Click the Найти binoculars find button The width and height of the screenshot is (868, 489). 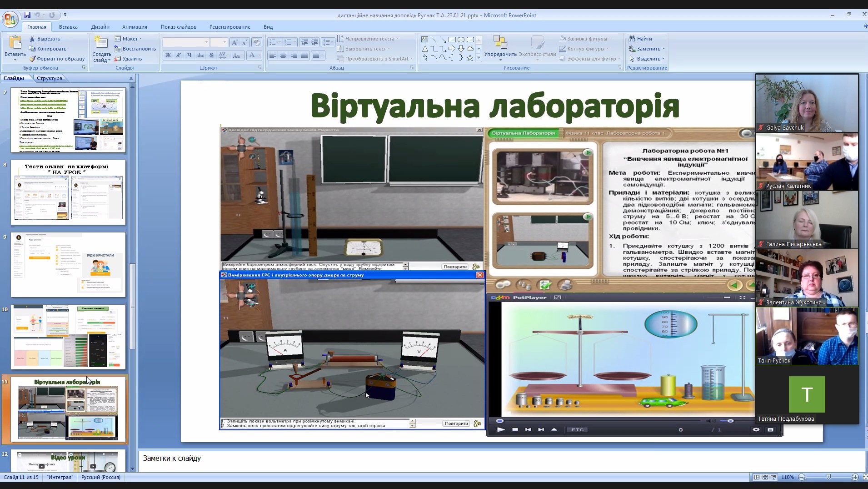[x=640, y=39]
